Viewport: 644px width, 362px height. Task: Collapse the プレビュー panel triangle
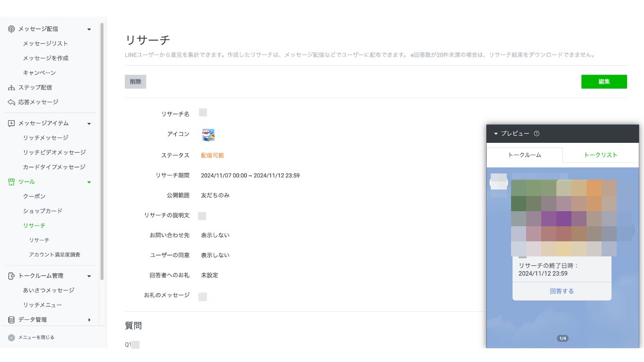coord(496,134)
